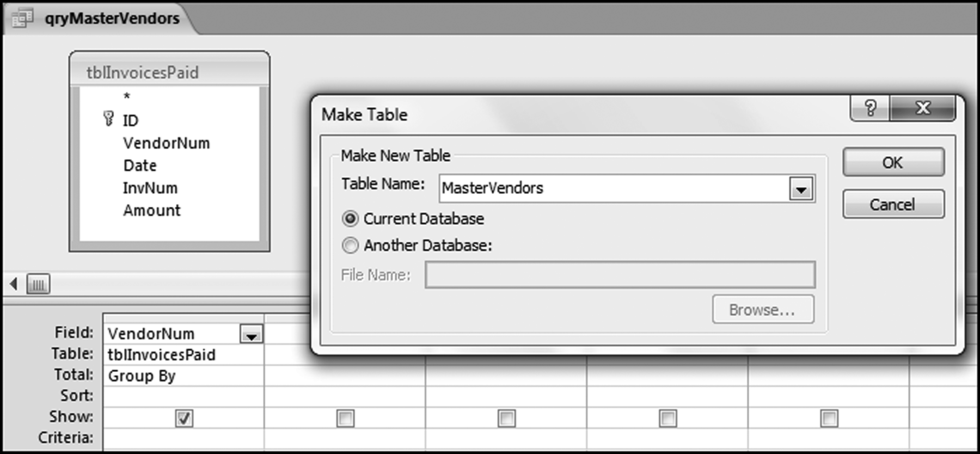Select the qryMasterVendors tab

[x=112, y=19]
